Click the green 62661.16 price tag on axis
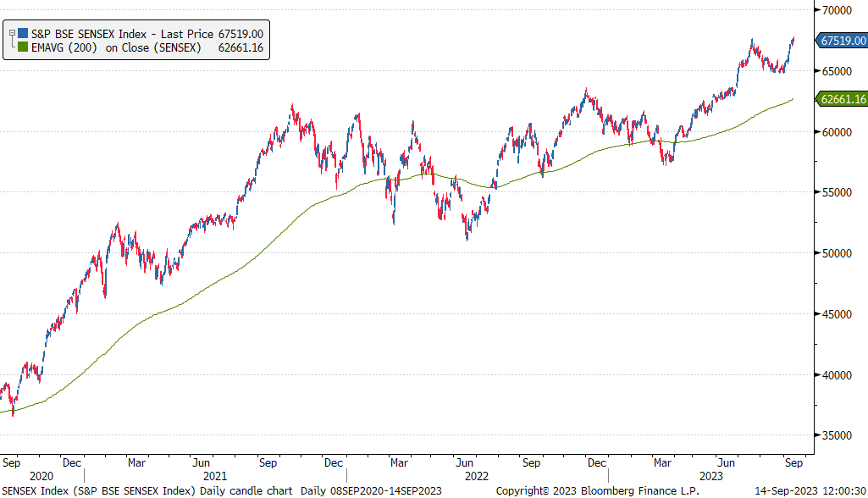Image resolution: width=868 pixels, height=498 pixels. 842,99
